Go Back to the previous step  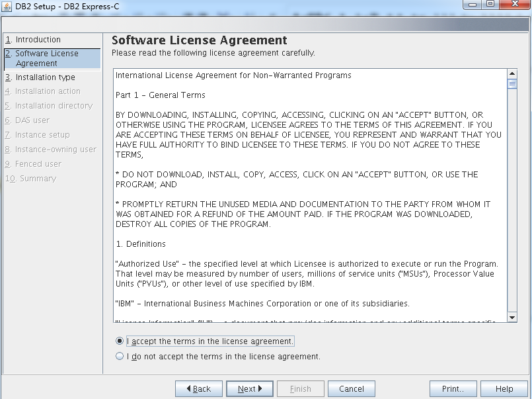point(199,389)
